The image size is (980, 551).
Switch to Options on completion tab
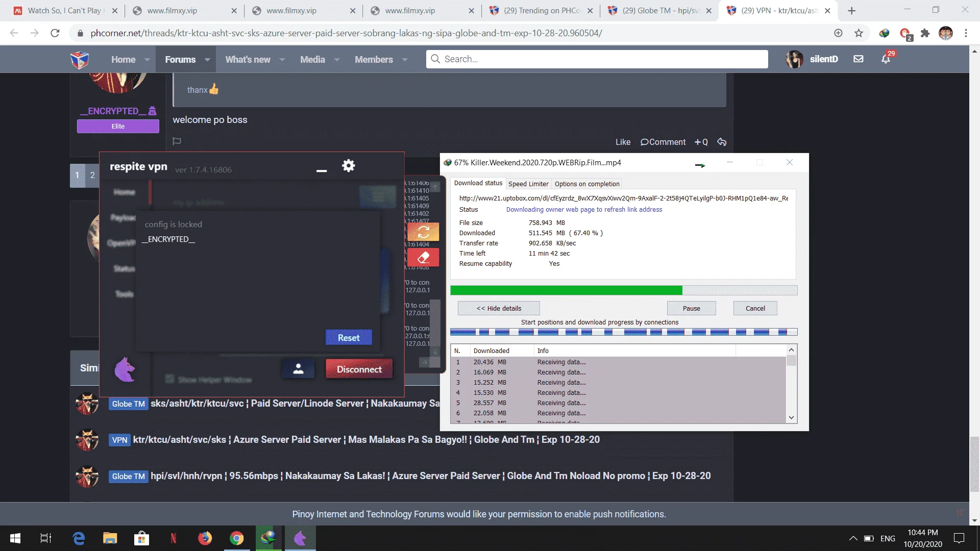click(587, 184)
